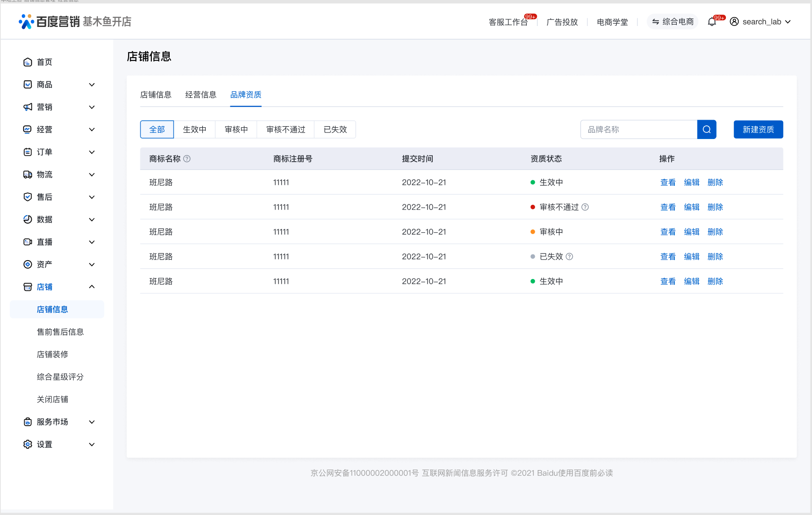The width and height of the screenshot is (812, 515).
Task: Open notifications bell icon
Action: coord(712,22)
